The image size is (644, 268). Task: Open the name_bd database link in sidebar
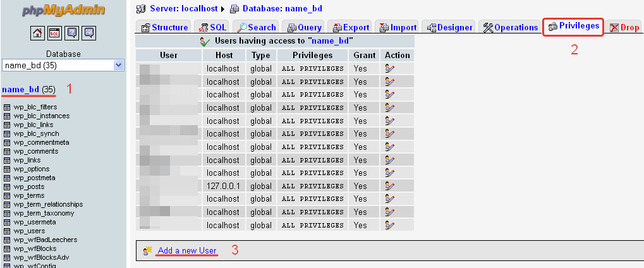pyautogui.click(x=21, y=89)
